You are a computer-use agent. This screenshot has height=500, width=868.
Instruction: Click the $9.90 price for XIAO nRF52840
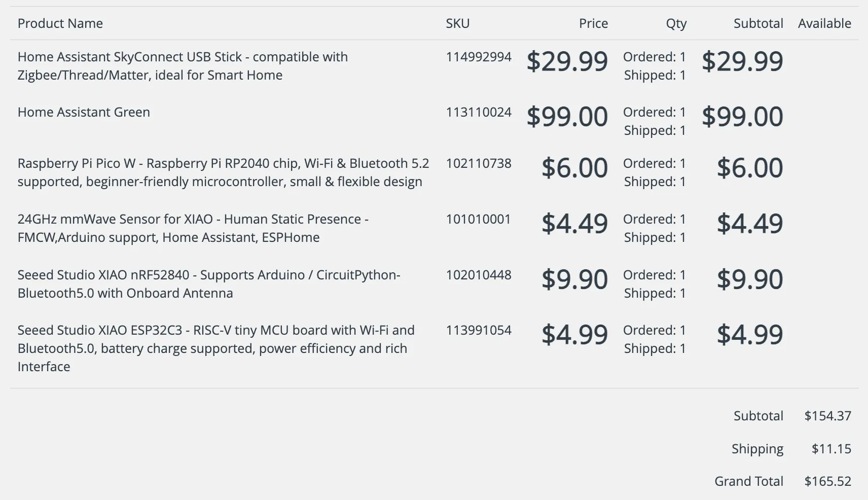click(574, 279)
